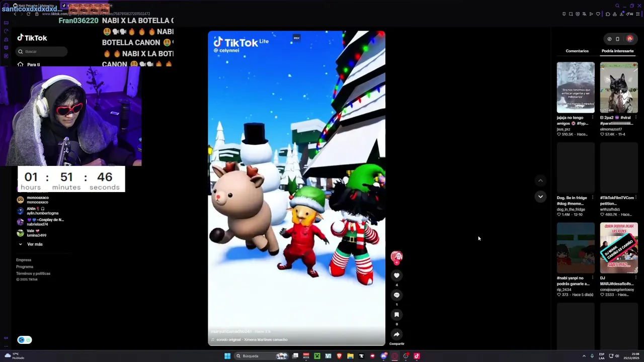644x362 pixels.
Task: Open options for the 'Dog. Be in fridge' video
Action: pos(592,198)
